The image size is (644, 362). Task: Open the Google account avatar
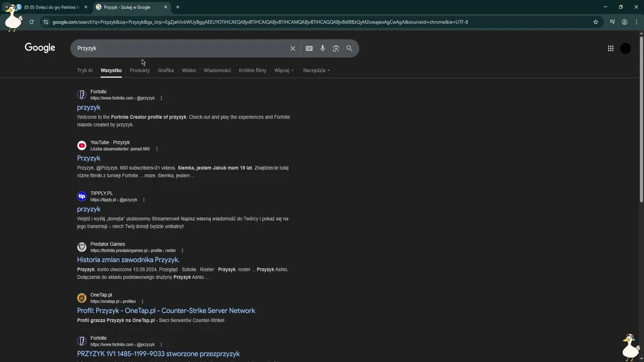pyautogui.click(x=625, y=48)
